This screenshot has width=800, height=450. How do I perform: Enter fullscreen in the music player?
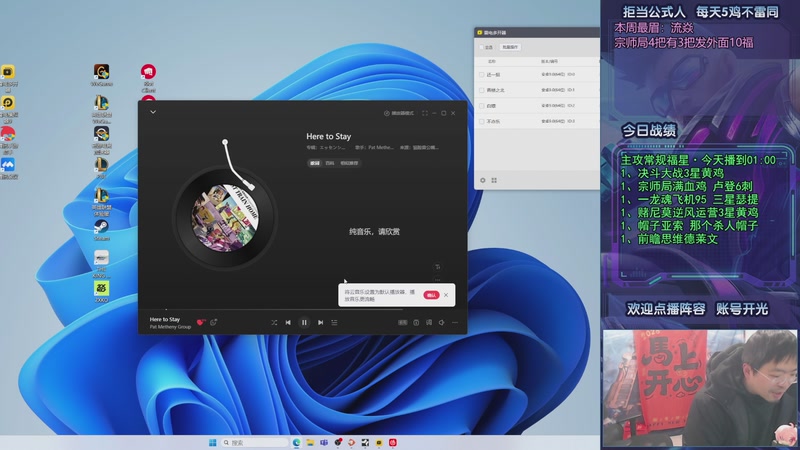tap(424, 113)
